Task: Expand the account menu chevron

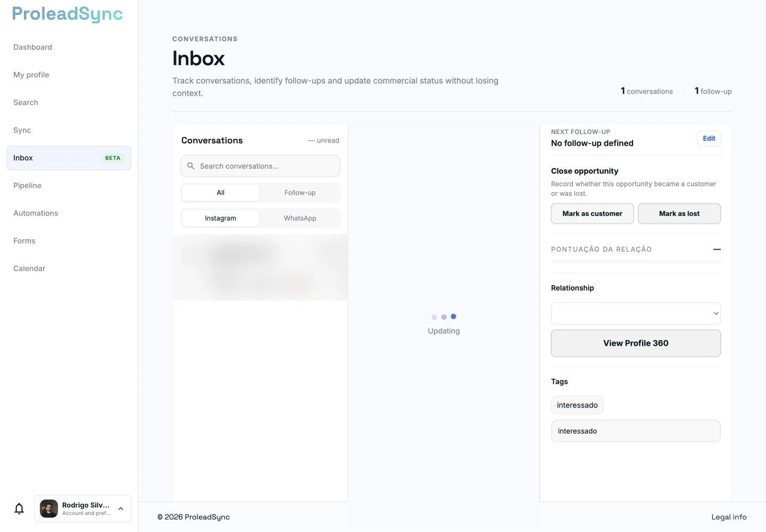Action: (121, 509)
